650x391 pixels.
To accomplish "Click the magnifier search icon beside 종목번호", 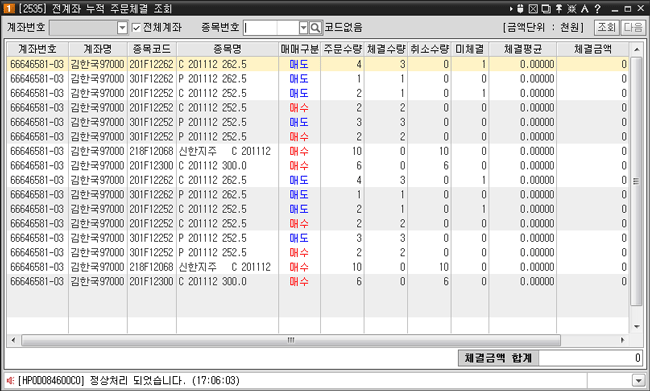I will (x=315, y=28).
